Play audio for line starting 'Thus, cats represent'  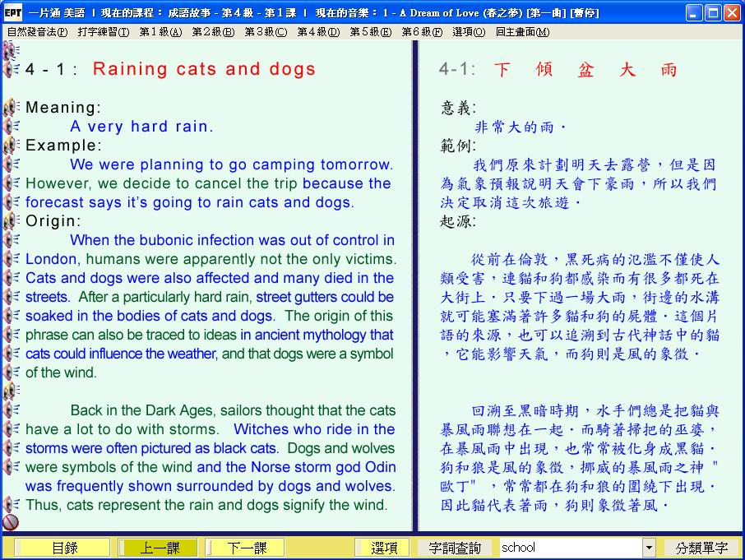(11, 505)
